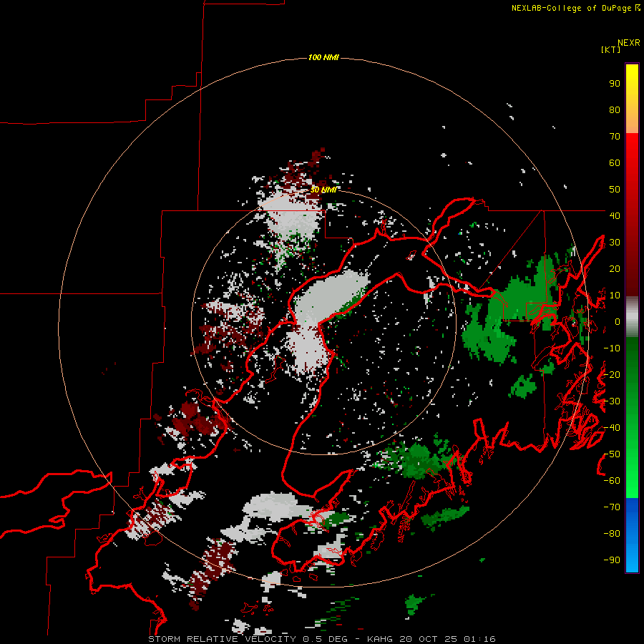The image size is (644, 644).
Task: Click the -30 value on velocity scale
Action: (x=612, y=401)
